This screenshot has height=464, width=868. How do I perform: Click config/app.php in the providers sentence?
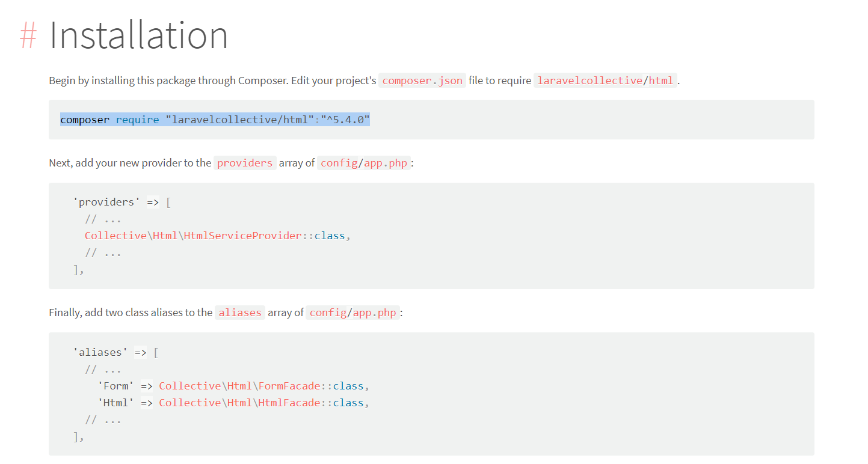click(x=364, y=163)
